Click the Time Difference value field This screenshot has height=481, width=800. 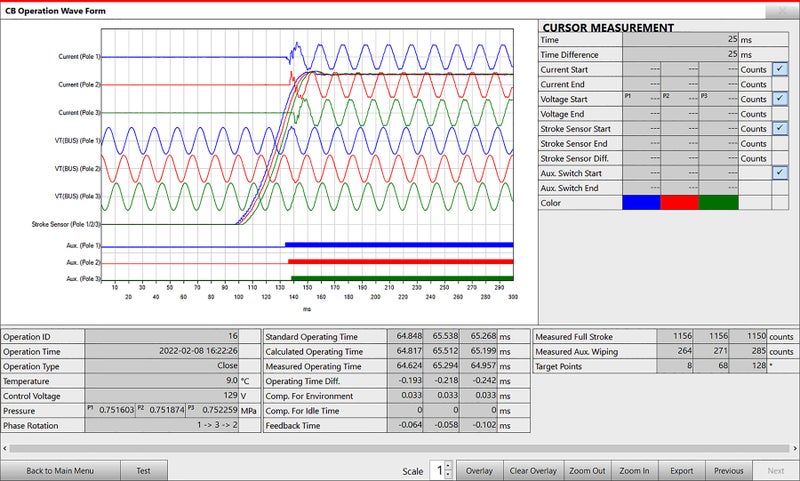[x=681, y=54]
